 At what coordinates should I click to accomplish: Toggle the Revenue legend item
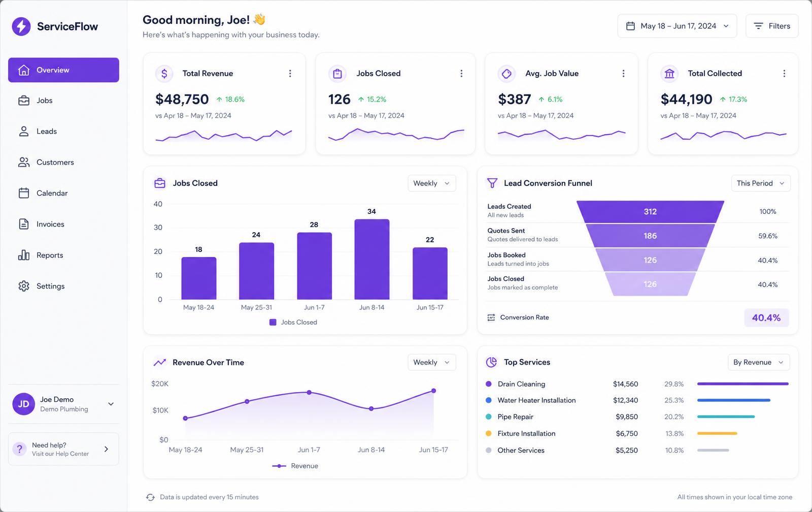point(295,466)
